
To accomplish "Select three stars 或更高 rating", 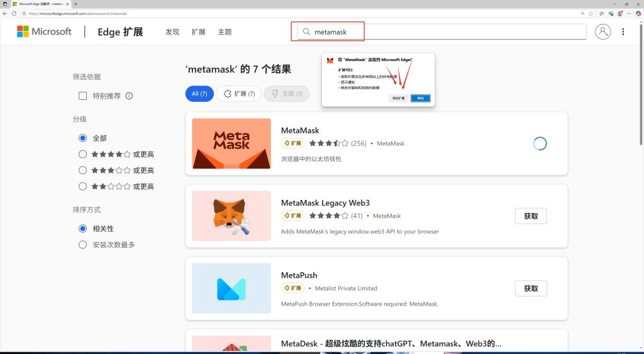I will coord(82,170).
